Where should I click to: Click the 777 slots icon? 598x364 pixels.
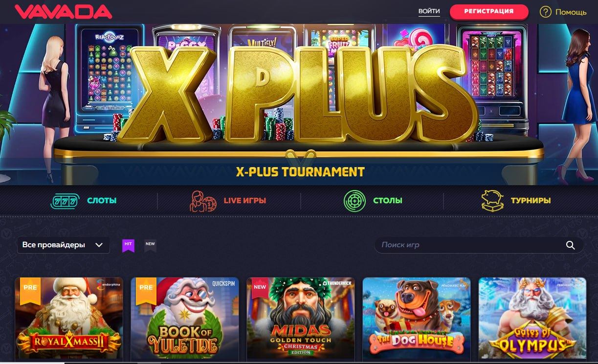(65, 200)
